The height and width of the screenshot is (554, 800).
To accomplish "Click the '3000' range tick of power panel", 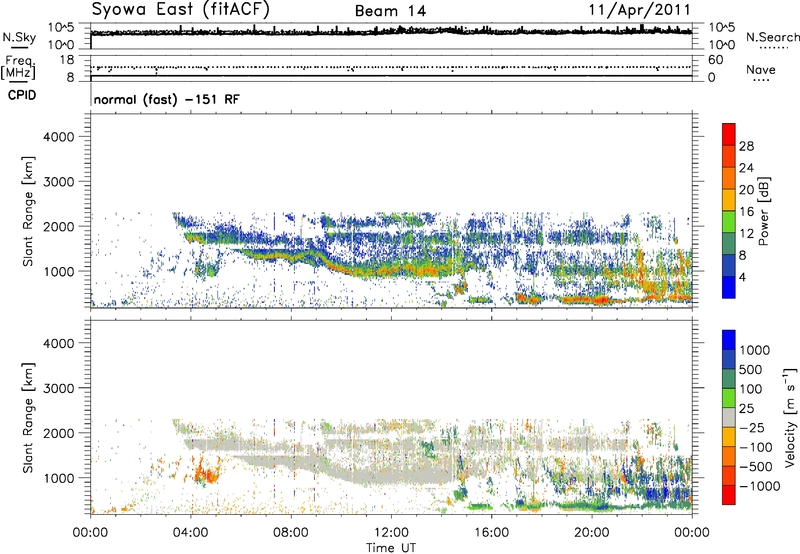I will (59, 182).
